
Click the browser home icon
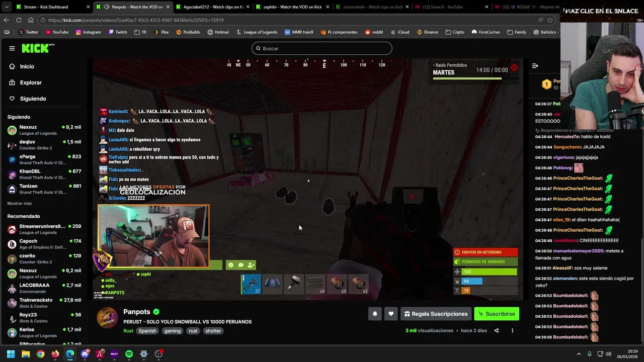[31, 20]
